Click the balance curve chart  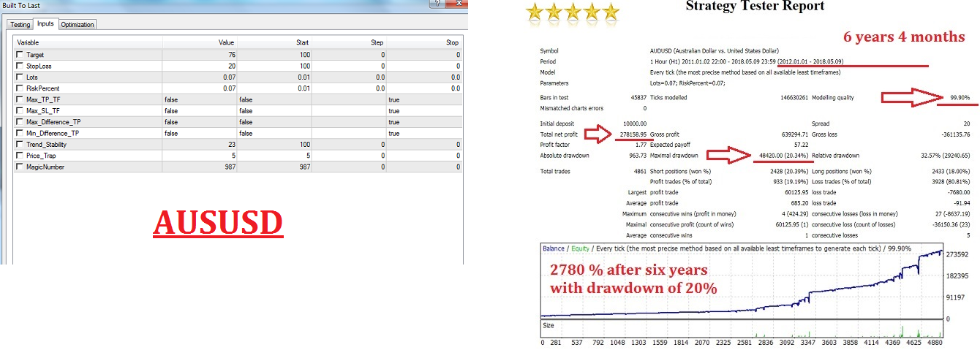(741, 280)
